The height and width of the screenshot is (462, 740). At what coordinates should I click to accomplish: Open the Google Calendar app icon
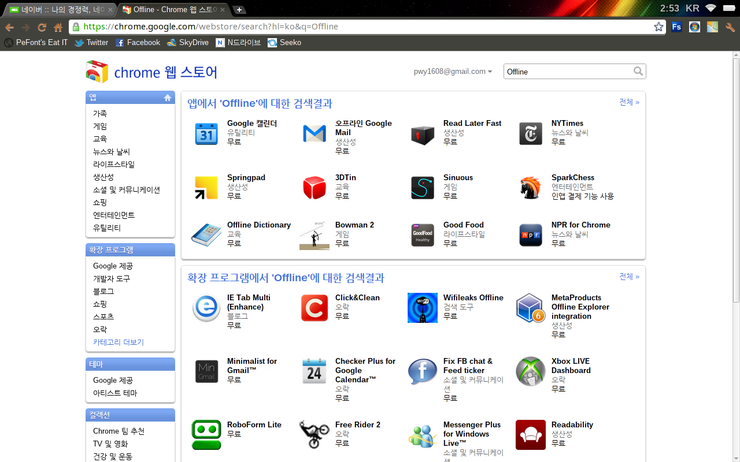(x=206, y=134)
